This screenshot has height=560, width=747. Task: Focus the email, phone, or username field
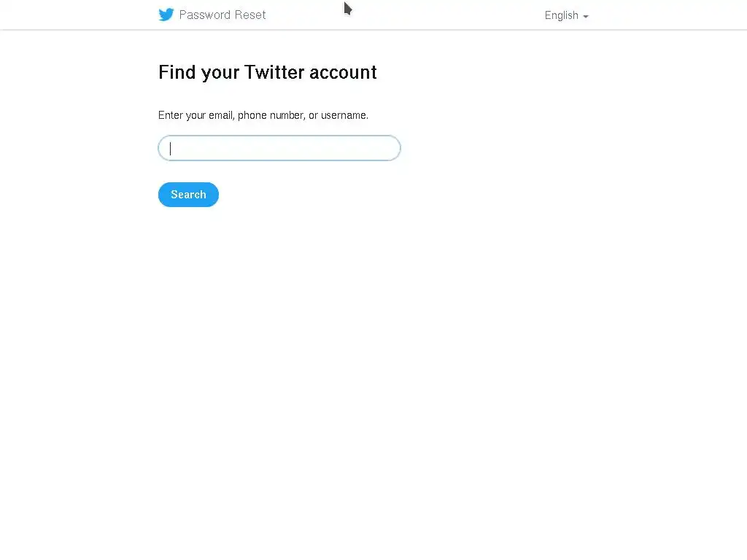(279, 148)
